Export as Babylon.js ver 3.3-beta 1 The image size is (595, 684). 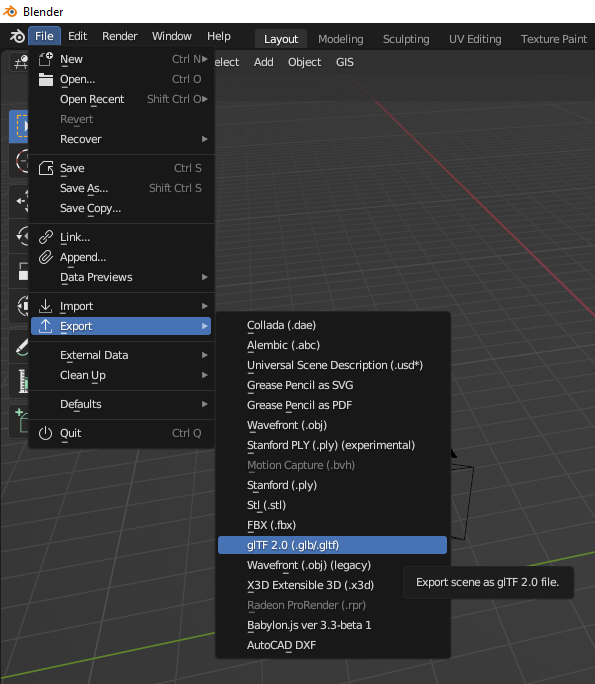332,625
